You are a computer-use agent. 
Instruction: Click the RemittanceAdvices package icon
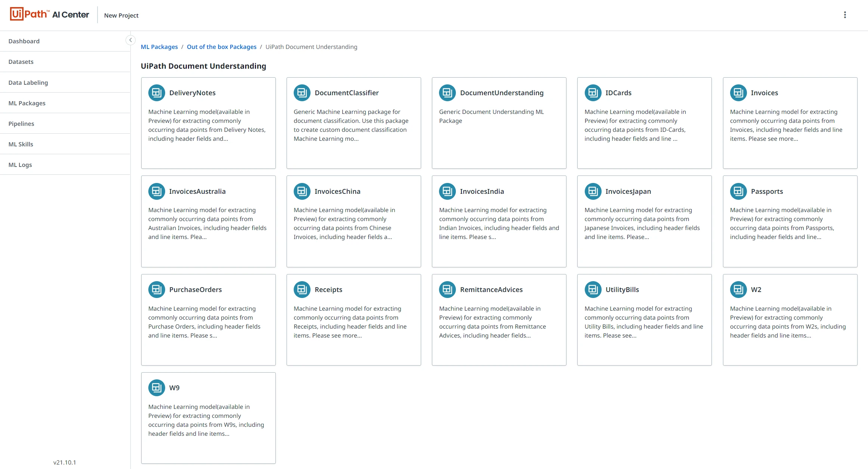[447, 289]
